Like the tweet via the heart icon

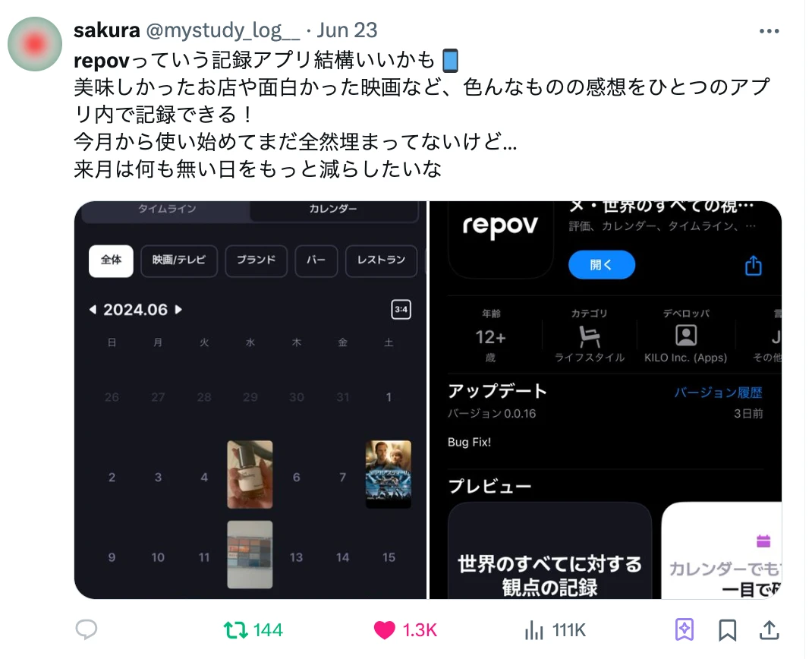pos(384,630)
